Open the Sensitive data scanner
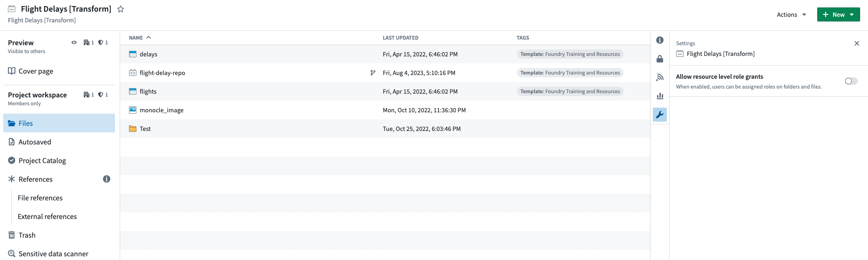This screenshot has width=868, height=260. coord(59,253)
